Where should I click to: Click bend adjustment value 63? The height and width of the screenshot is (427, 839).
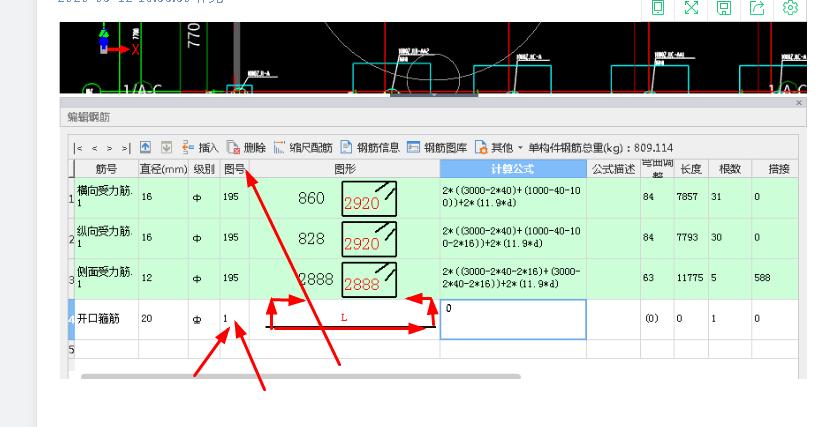tap(649, 278)
